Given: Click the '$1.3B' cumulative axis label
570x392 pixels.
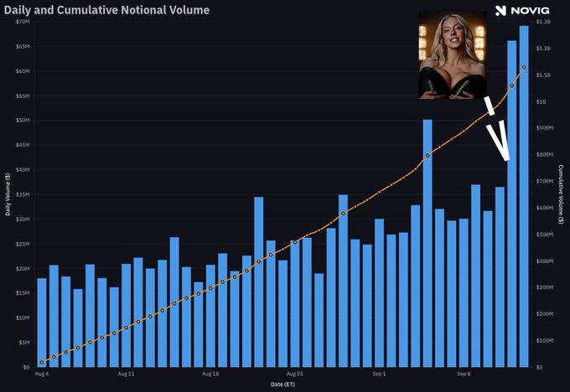Looking at the screenshot, I should tap(543, 22).
